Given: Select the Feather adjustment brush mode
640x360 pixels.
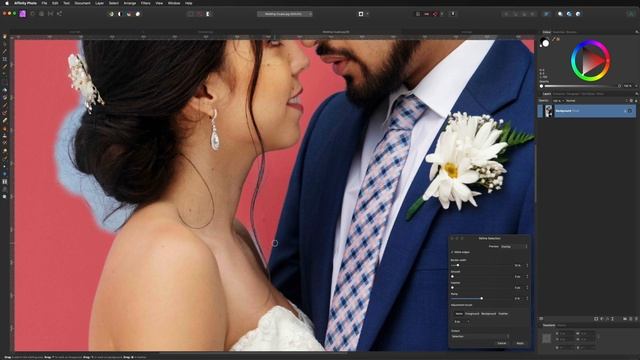Looking at the screenshot, I should click(503, 313).
